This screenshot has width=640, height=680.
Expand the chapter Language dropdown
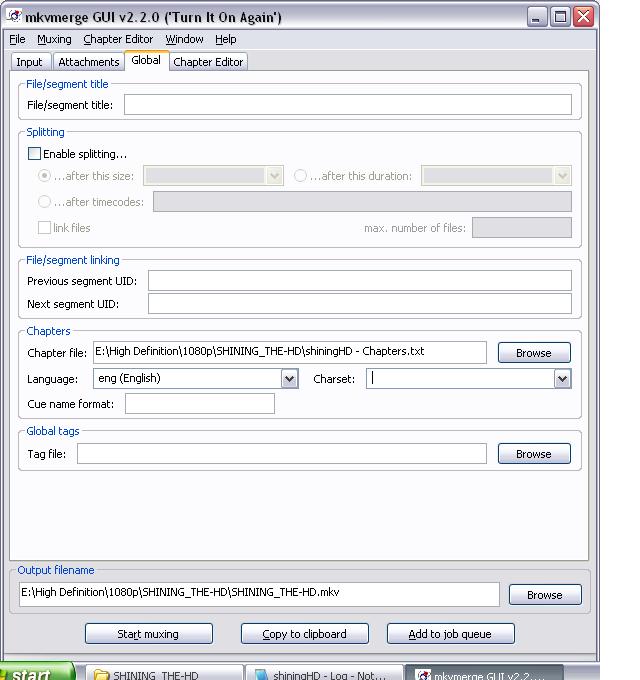tap(290, 379)
